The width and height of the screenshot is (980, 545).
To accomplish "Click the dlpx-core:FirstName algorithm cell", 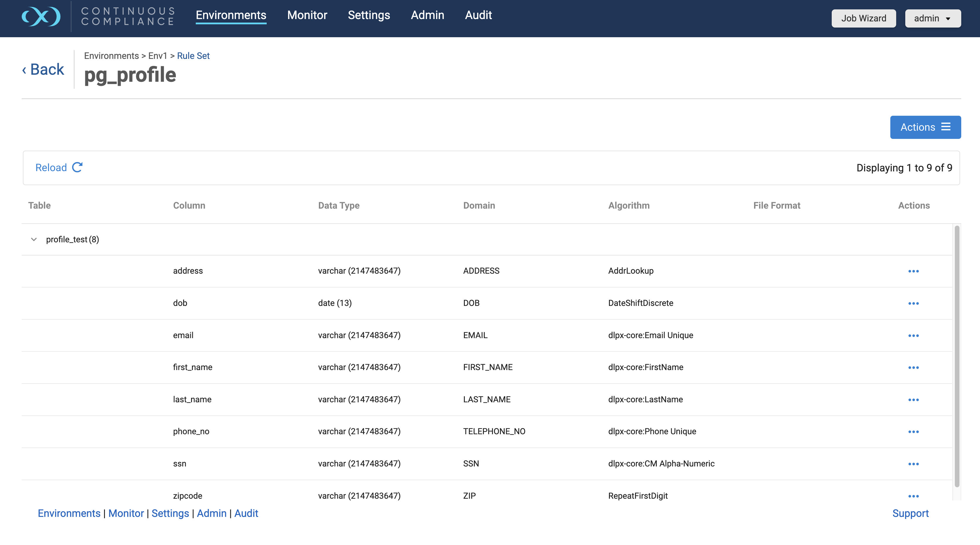I will pos(646,367).
